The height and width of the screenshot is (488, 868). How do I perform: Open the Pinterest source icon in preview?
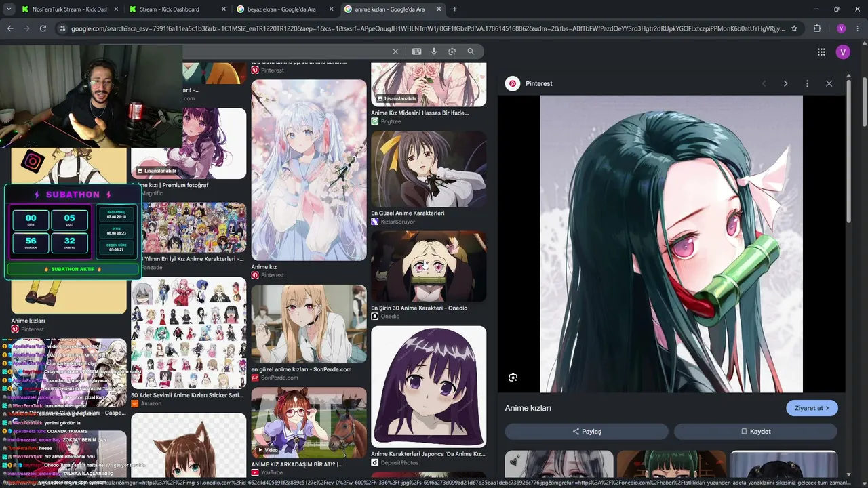(x=513, y=83)
